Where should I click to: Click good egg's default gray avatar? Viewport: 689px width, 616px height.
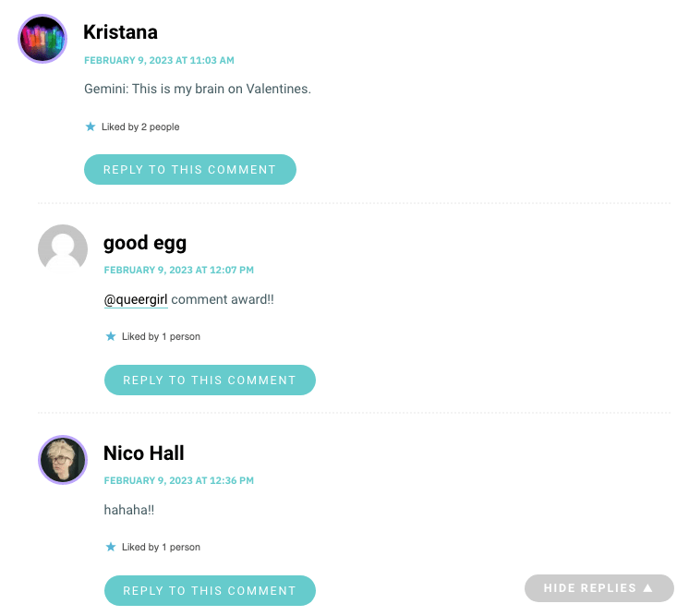[x=63, y=249]
